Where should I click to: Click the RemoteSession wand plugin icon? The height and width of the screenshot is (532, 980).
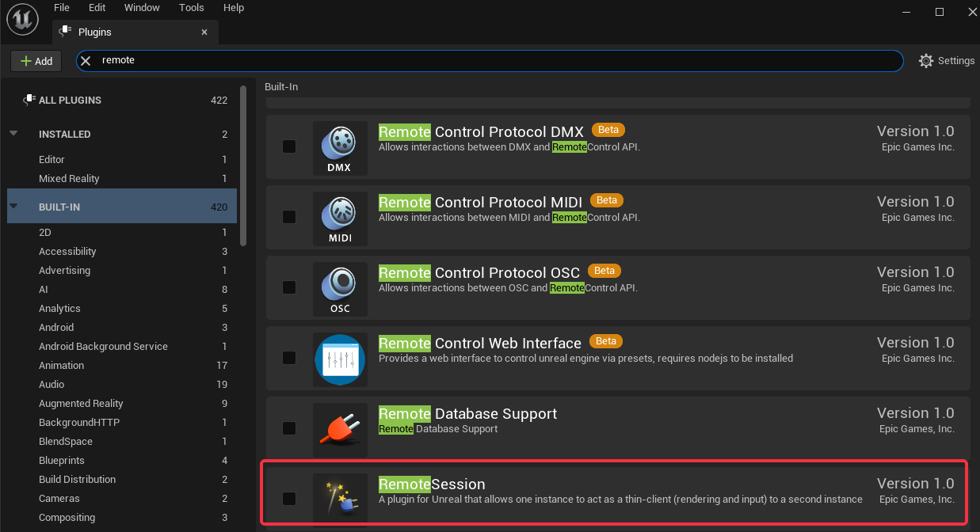pyautogui.click(x=340, y=498)
